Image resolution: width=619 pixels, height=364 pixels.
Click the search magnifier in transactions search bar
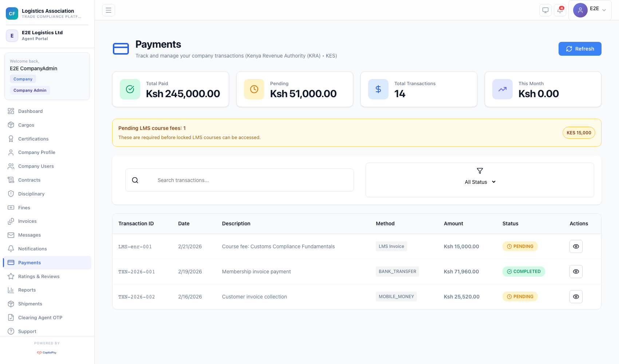(135, 180)
